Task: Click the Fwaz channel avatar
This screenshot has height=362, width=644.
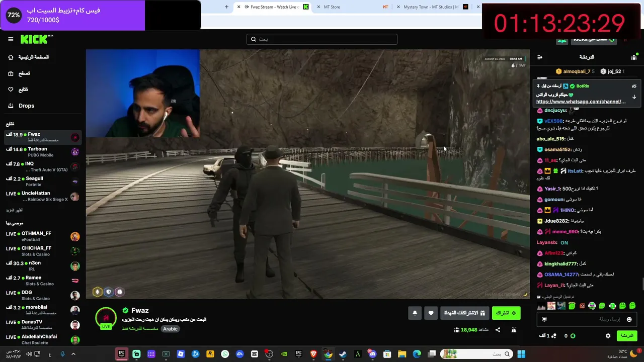Action: 106,318
